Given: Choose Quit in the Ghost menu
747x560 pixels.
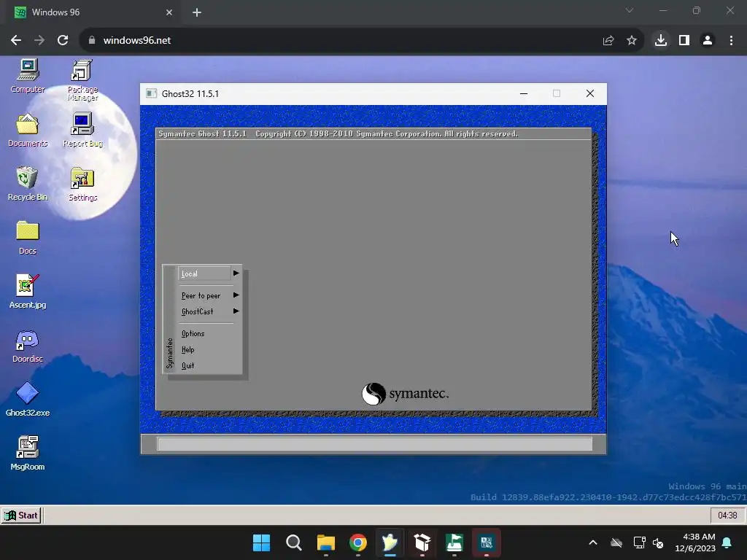Looking at the screenshot, I should [x=187, y=366].
